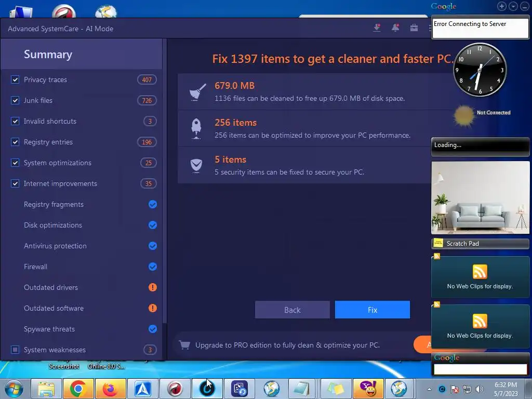Uncheck the System optimizations checkbox

(15, 163)
